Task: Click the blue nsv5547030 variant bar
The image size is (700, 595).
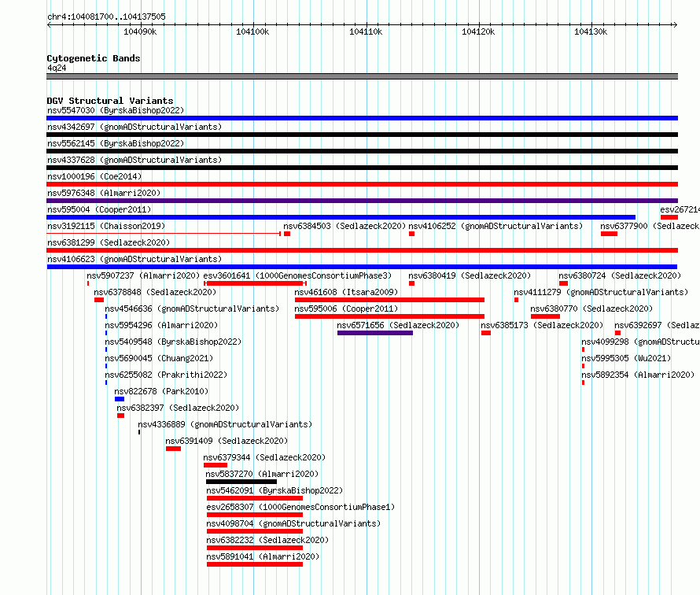Action: click(362, 118)
